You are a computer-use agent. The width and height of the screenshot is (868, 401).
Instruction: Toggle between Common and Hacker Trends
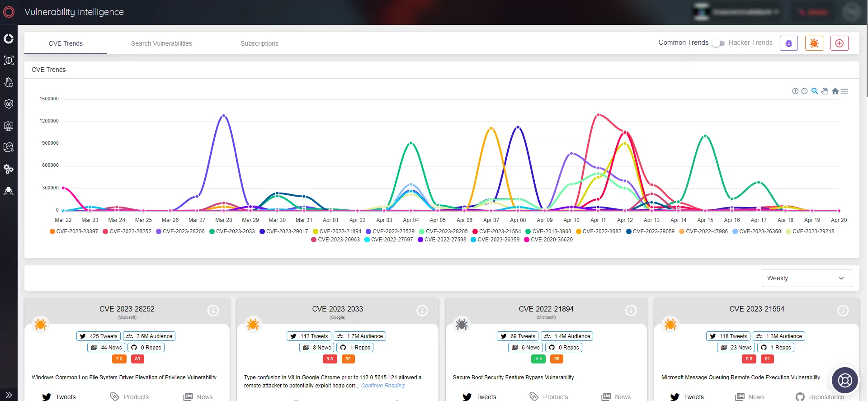coord(718,43)
